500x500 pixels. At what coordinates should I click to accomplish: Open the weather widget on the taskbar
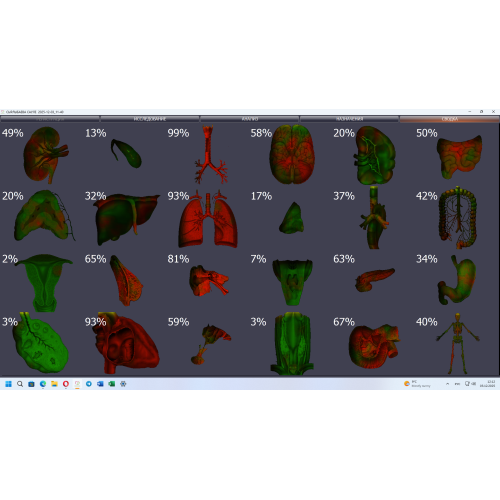tap(417, 384)
